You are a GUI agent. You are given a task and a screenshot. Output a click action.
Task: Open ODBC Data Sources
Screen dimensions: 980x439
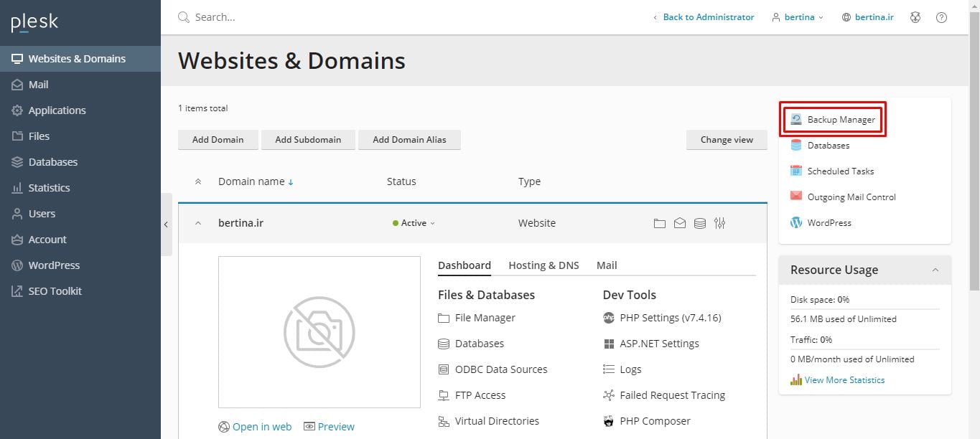(x=493, y=369)
